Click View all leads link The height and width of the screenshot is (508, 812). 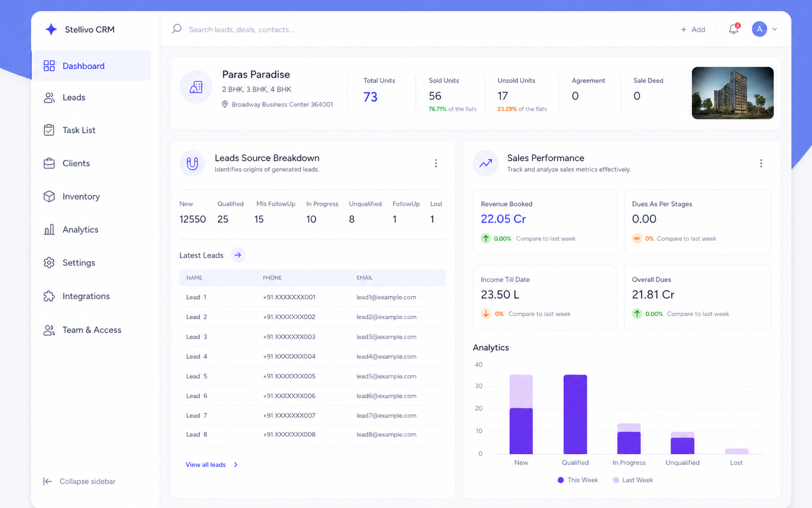pos(205,465)
